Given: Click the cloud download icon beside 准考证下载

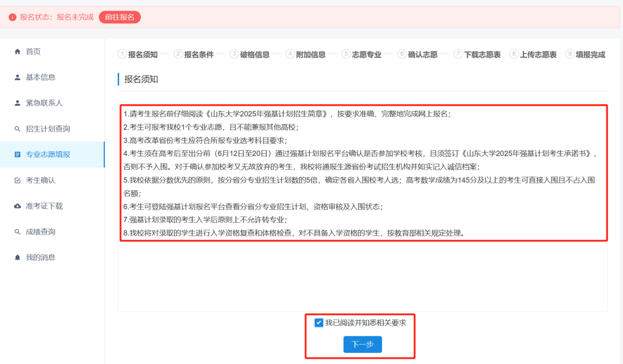Looking at the screenshot, I should 18,206.
